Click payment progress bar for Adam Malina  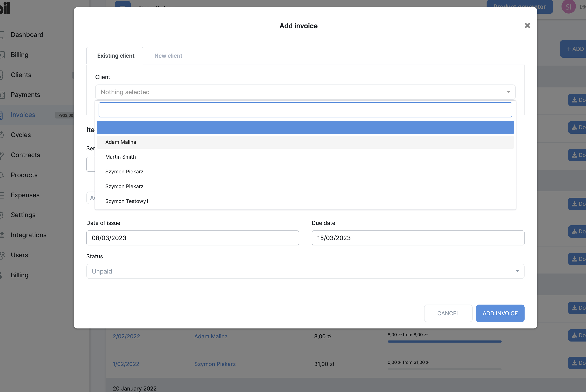pos(444,341)
